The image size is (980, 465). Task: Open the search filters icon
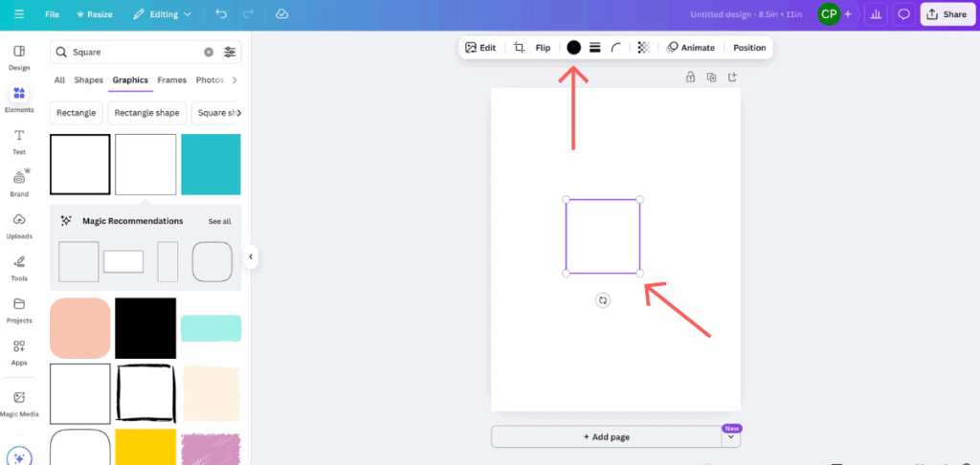click(x=230, y=52)
